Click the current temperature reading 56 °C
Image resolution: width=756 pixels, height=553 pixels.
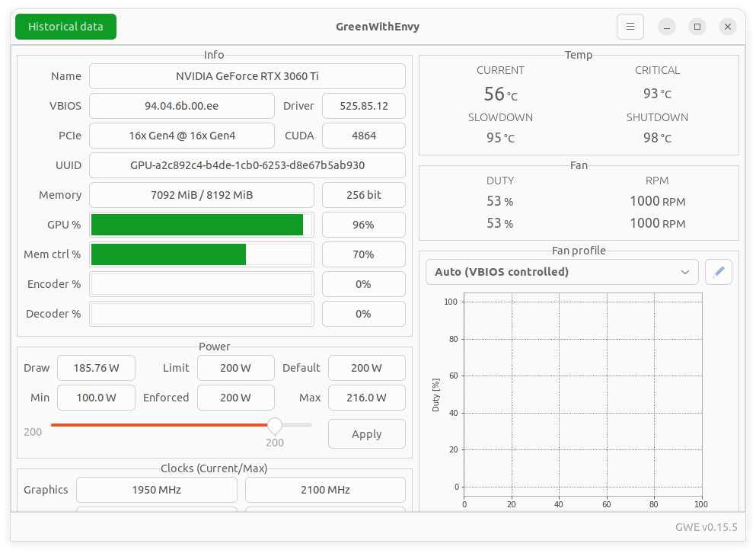point(500,94)
